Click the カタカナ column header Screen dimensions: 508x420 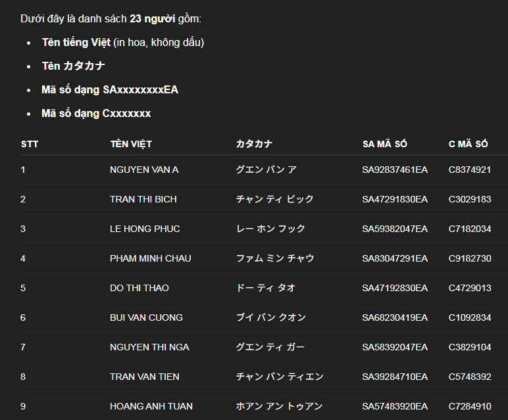(254, 144)
